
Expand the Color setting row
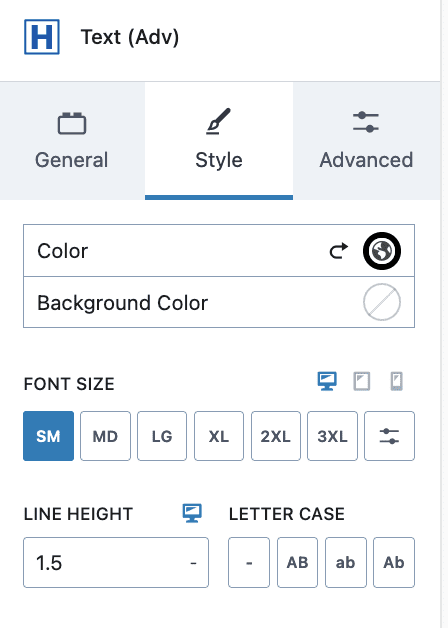click(x=219, y=251)
